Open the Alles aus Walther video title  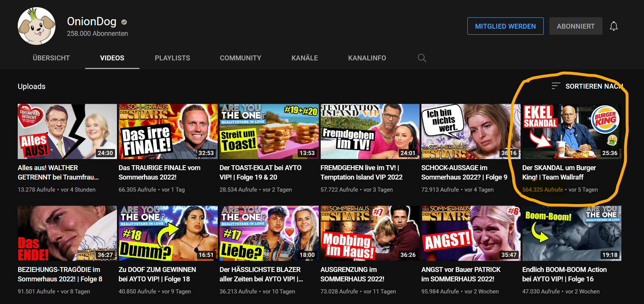pyautogui.click(x=58, y=172)
